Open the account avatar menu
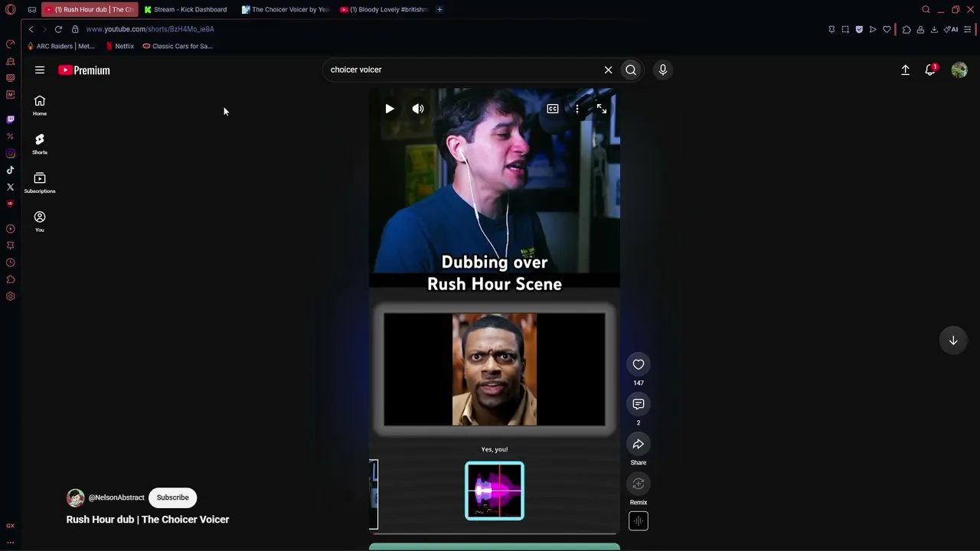 click(x=959, y=70)
